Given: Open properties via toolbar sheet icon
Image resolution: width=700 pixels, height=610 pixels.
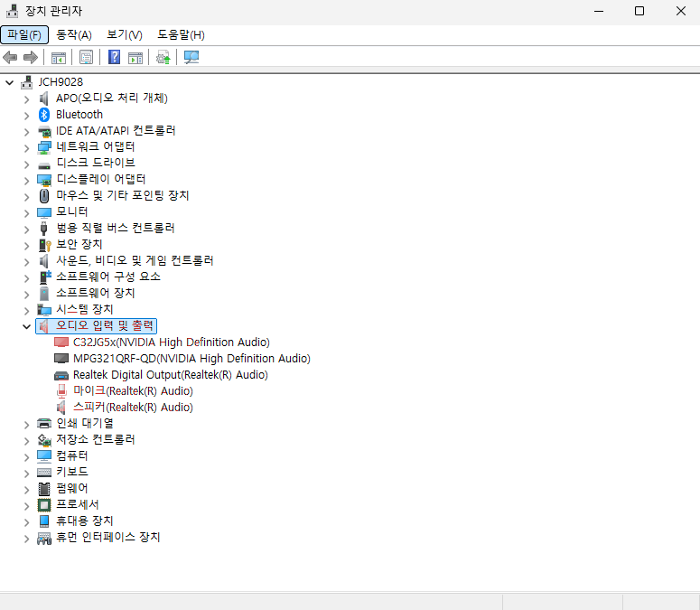Looking at the screenshot, I should [86, 57].
